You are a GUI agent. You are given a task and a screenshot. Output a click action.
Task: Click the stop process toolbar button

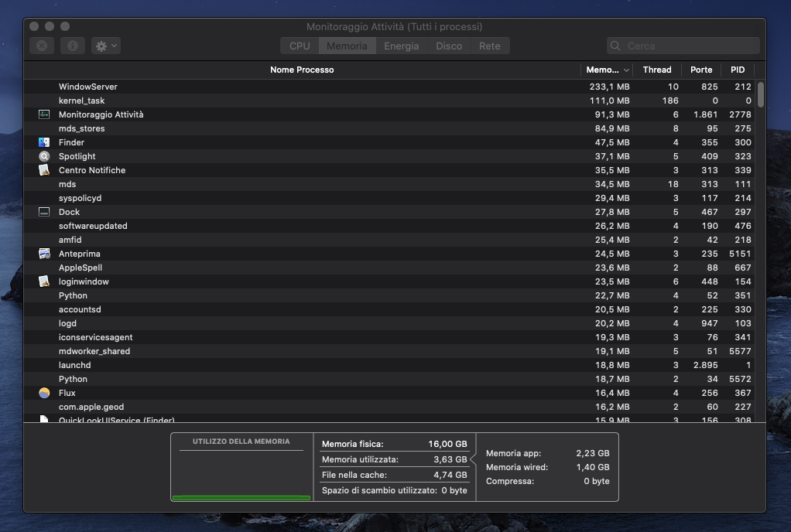point(42,46)
